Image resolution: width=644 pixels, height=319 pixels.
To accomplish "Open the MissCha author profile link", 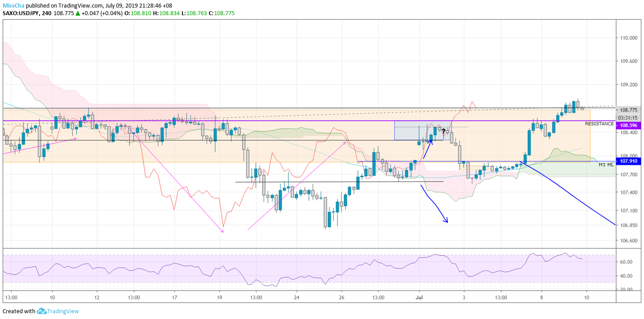I will click(14, 6).
